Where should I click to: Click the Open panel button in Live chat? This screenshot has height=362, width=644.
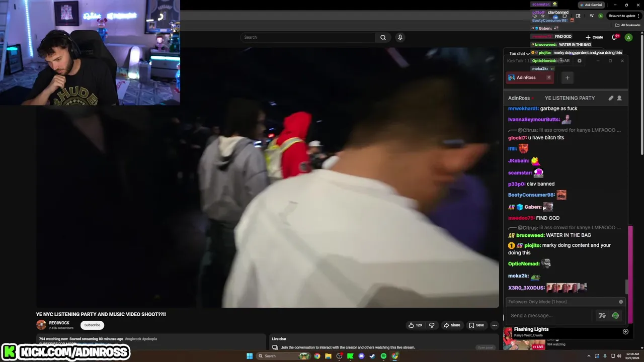486,347
